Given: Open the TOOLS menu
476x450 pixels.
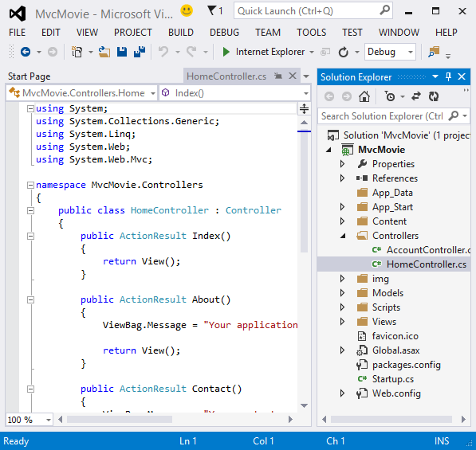Looking at the screenshot, I should click(x=312, y=33).
